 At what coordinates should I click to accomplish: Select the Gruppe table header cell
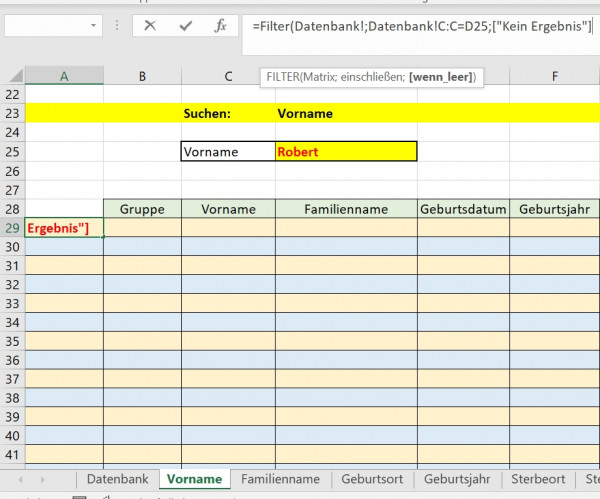(x=142, y=209)
